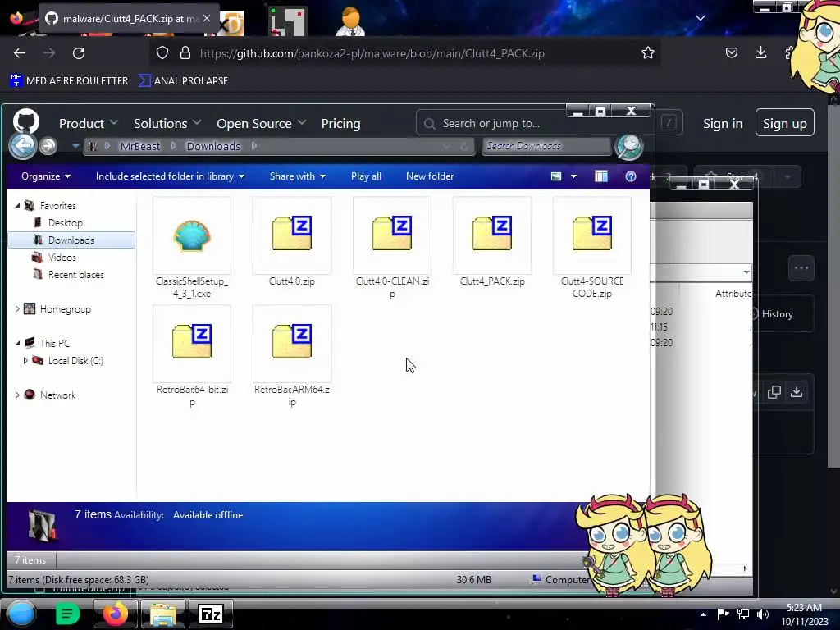The image size is (840, 630).
Task: Open File Explorer taskbar button
Action: 163,614
